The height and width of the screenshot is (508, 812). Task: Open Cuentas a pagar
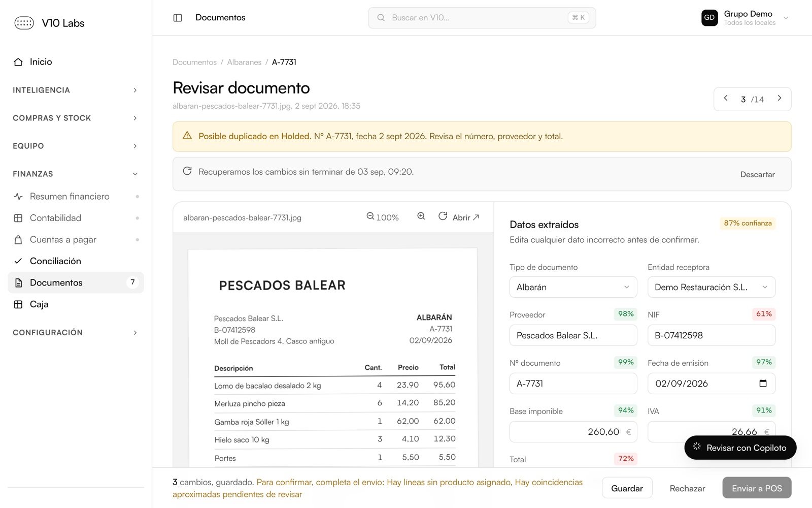[x=76, y=240]
